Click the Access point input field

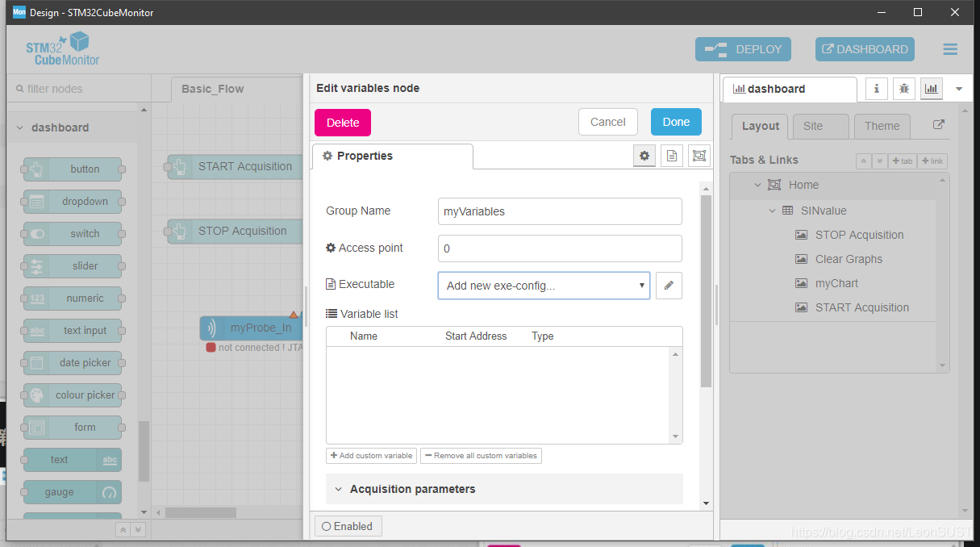tap(560, 248)
